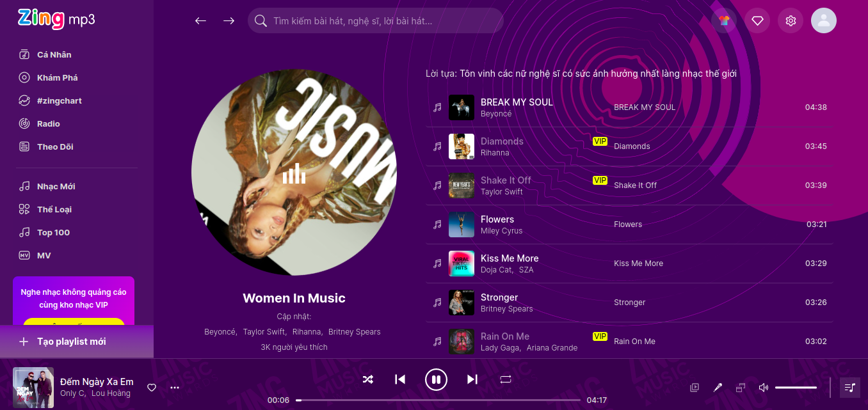Focus the song search input field
868x410 pixels.
(384, 20)
